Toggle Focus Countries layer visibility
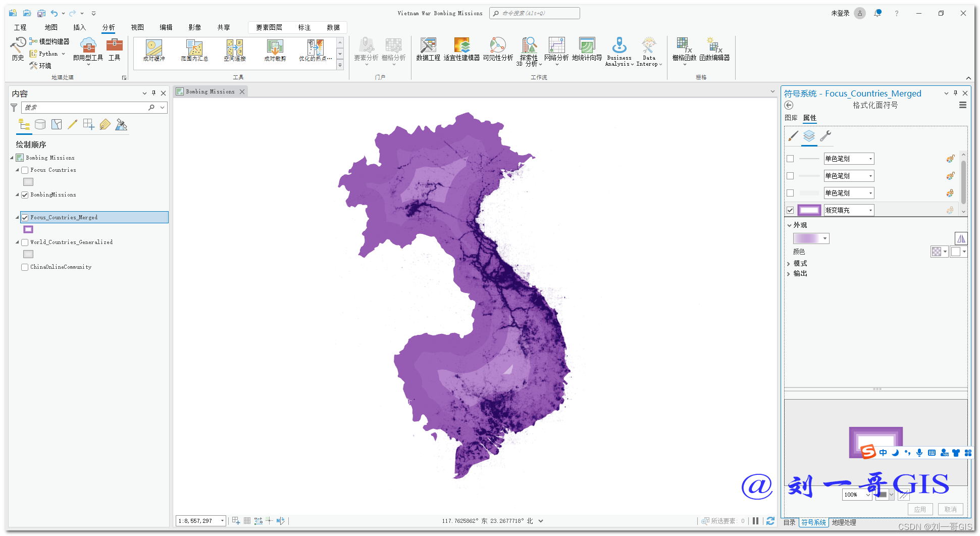 tap(25, 170)
